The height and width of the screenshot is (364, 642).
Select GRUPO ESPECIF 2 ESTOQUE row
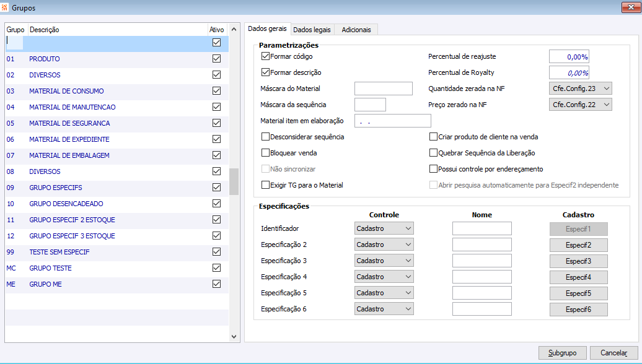coord(117,220)
